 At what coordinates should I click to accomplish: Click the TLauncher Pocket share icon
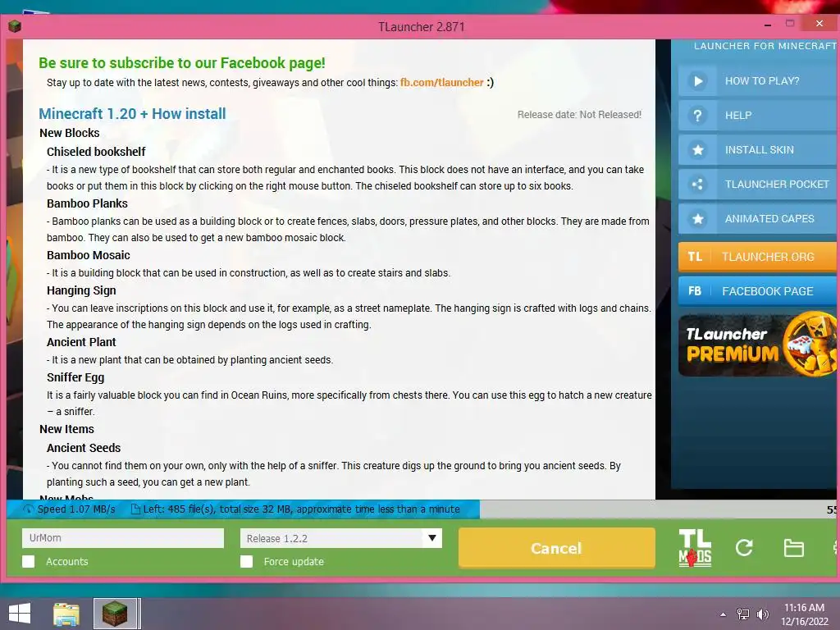point(697,185)
